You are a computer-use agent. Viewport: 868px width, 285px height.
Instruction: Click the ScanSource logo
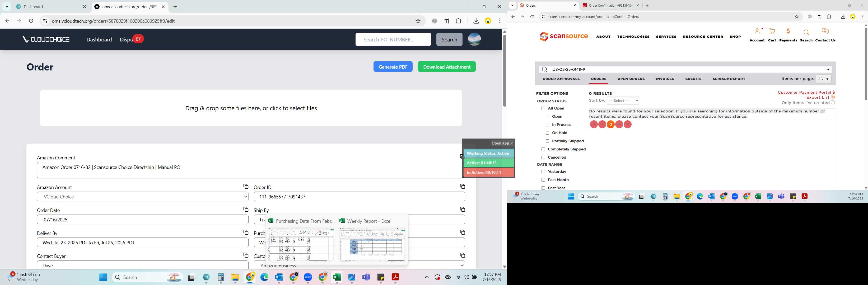(x=564, y=36)
